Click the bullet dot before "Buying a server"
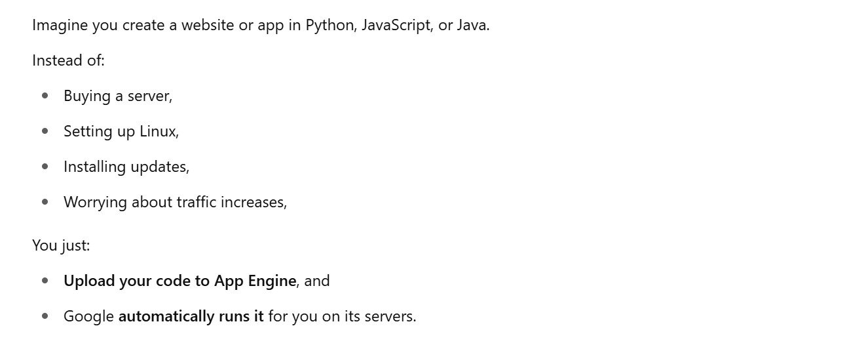Image resolution: width=868 pixels, height=347 pixels. click(45, 96)
